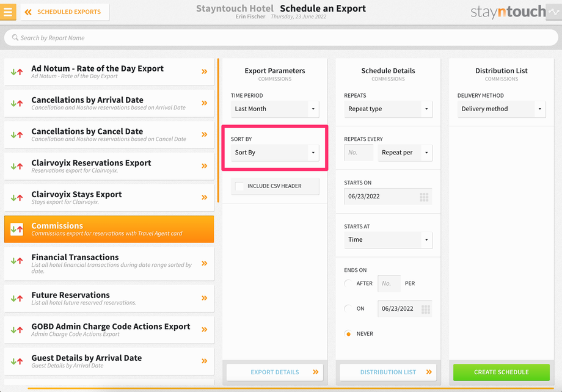
Task: Click chevron on Future Reservations row
Action: [204, 298]
